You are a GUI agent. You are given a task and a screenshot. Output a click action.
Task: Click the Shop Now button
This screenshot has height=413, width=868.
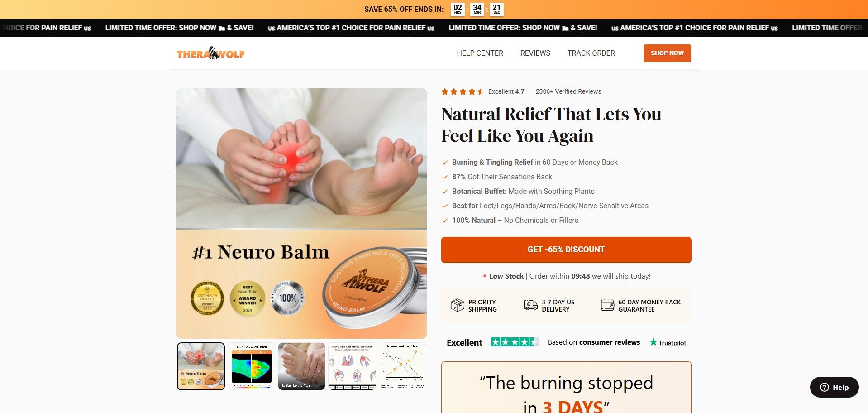point(667,53)
